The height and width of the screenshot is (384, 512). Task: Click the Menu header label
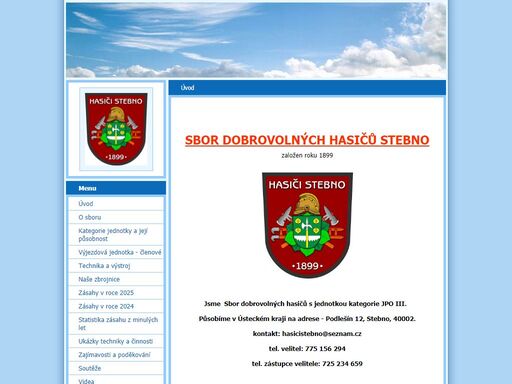click(x=87, y=188)
